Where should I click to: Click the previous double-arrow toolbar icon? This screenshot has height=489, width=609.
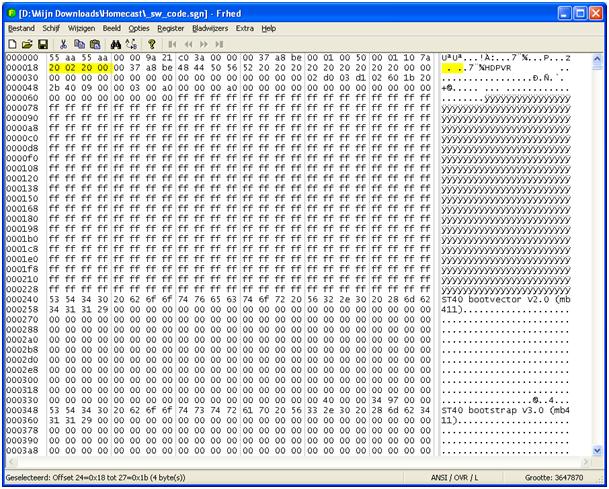click(x=188, y=44)
